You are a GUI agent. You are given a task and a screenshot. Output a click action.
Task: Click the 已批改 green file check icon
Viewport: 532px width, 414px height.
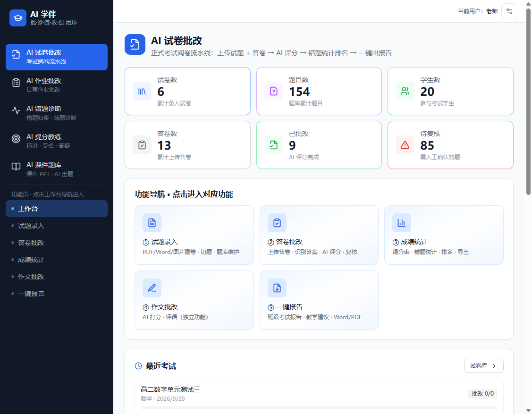(274, 145)
